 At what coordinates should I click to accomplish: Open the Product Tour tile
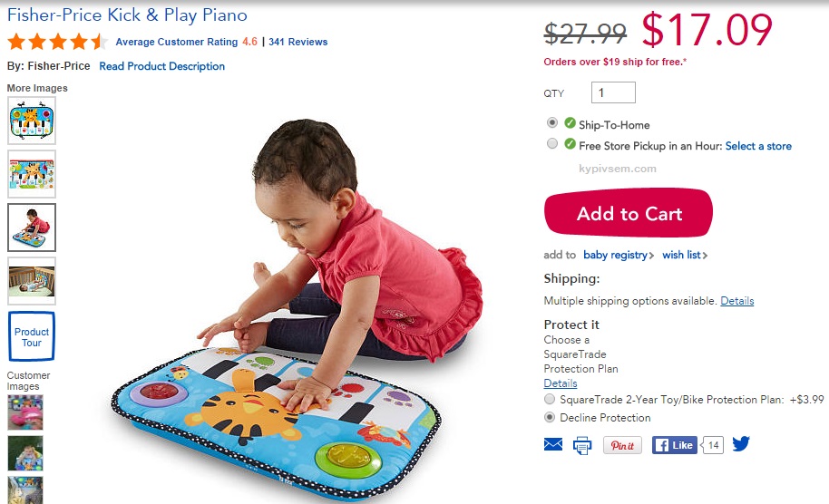[32, 336]
